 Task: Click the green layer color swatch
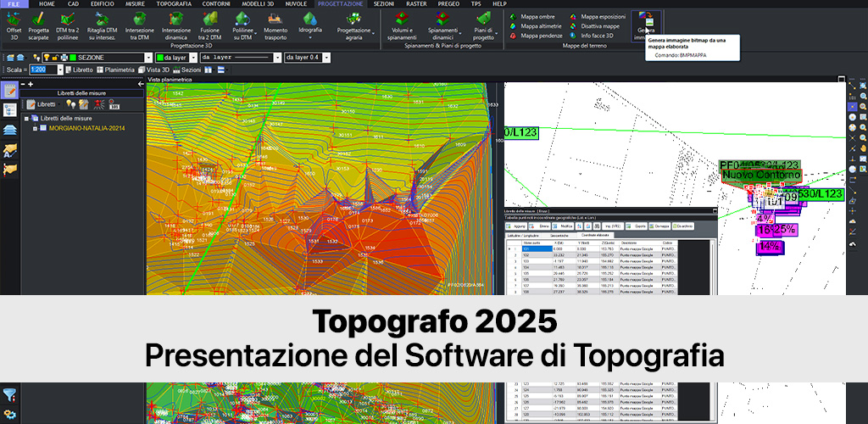point(73,58)
